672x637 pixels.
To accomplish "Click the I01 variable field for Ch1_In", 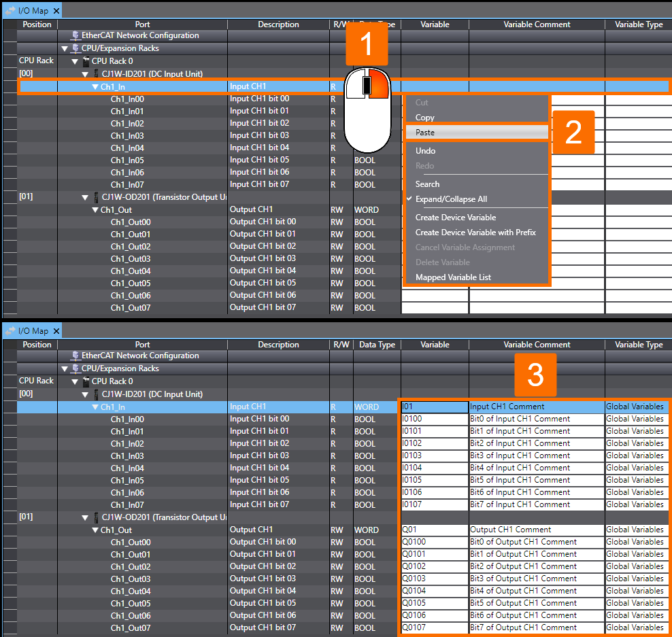I will tap(434, 407).
